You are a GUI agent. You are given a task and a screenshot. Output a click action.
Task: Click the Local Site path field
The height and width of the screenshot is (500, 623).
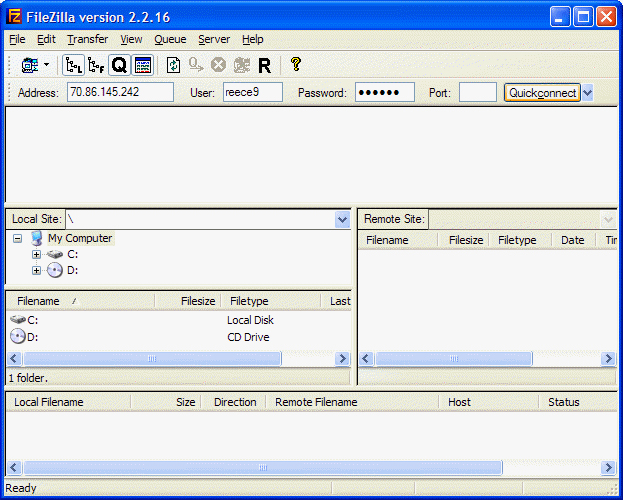(200, 219)
